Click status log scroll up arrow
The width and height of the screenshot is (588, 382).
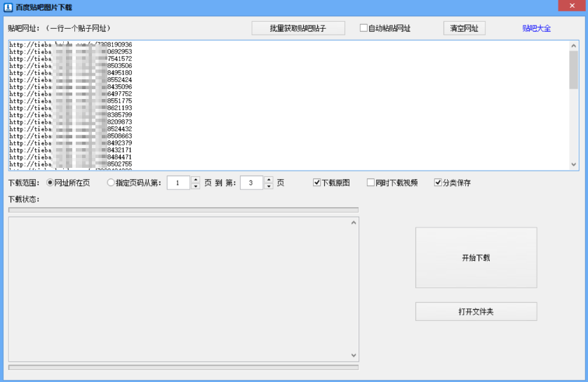pyautogui.click(x=353, y=223)
